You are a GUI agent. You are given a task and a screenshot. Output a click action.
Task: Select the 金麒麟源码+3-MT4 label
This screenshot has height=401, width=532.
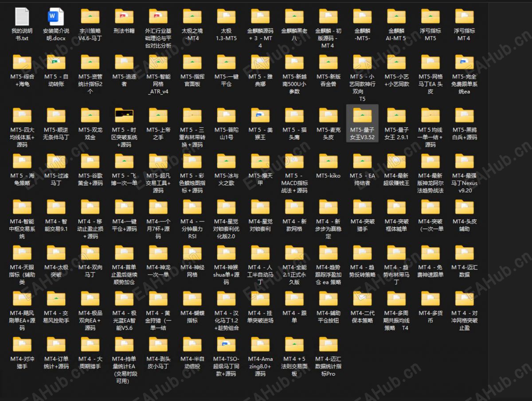point(260,38)
